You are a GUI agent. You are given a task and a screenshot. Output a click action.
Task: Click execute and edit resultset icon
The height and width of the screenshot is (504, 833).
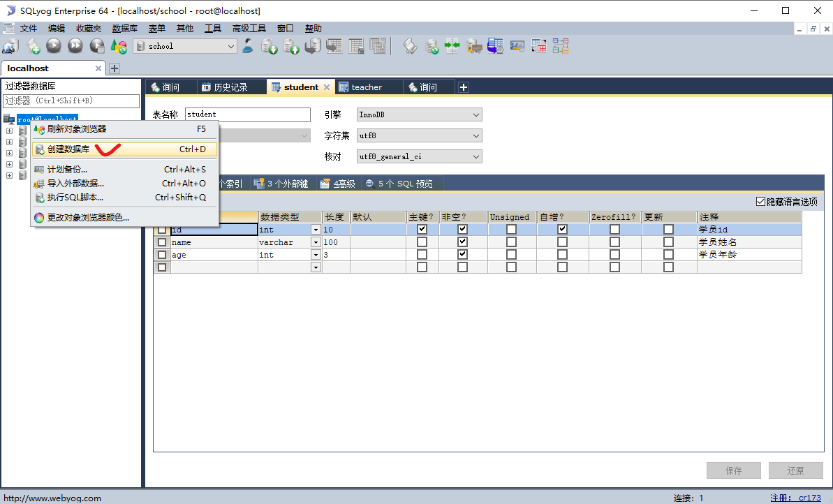(96, 46)
